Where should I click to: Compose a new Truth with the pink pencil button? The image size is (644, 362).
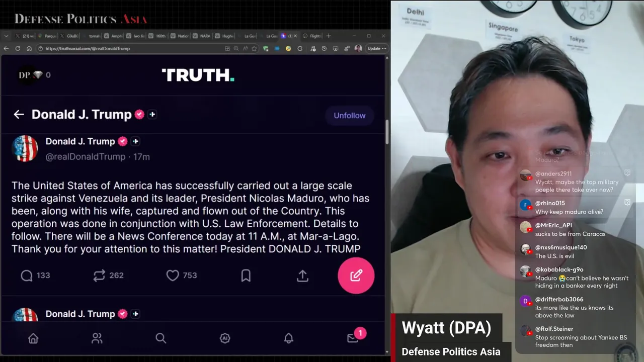356,275
